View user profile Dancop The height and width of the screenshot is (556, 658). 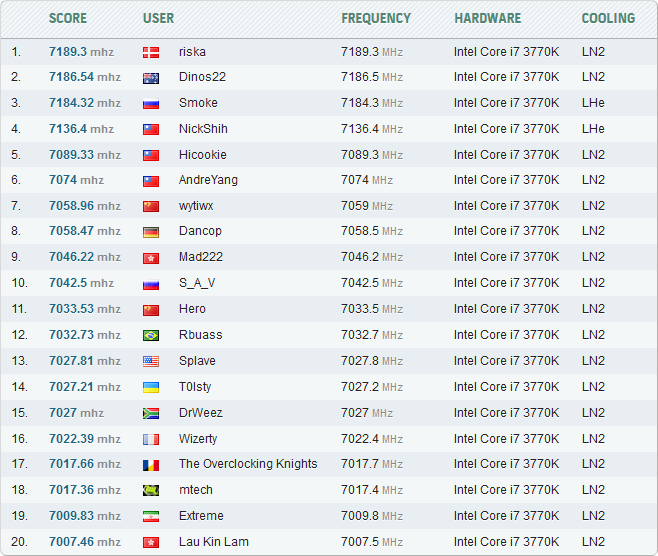pos(200,231)
